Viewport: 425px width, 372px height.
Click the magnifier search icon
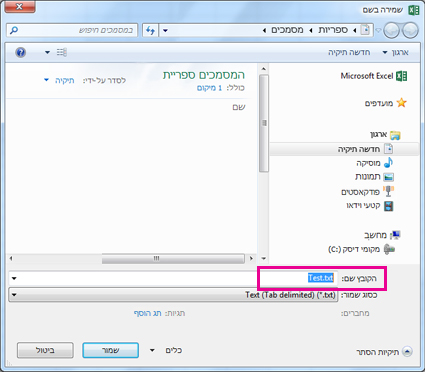(x=14, y=31)
